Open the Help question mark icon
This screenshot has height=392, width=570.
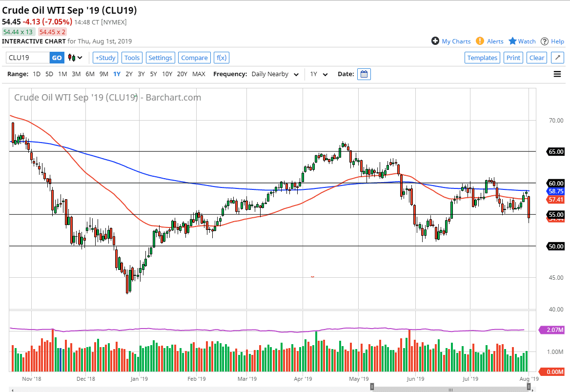tap(545, 41)
